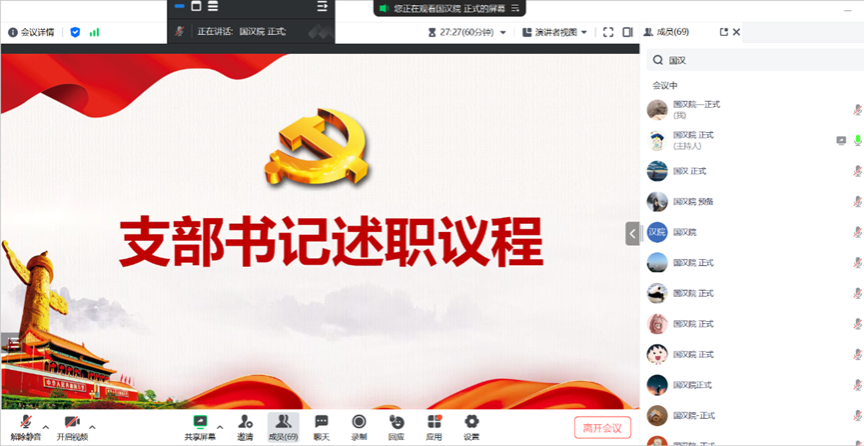
Task: Click the red 离开会议 button
Action: coord(602,428)
